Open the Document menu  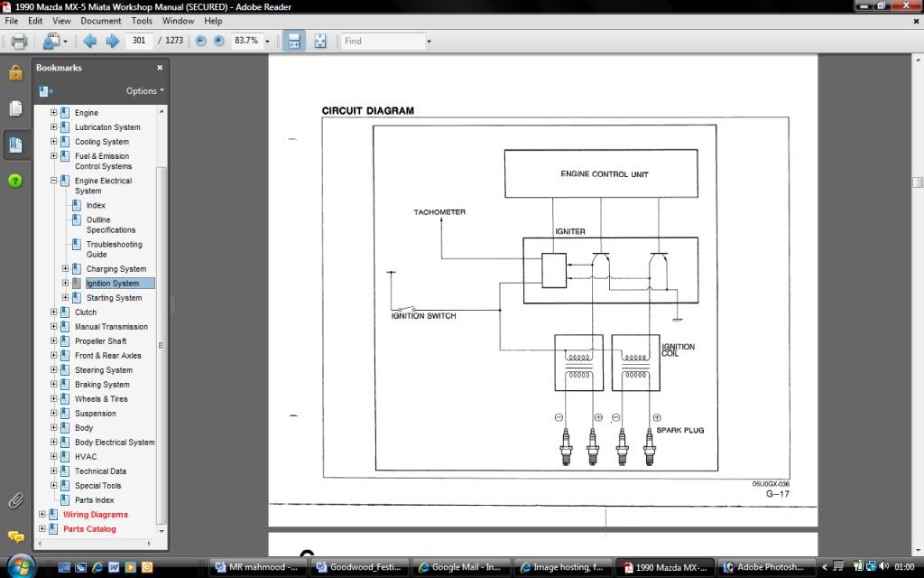point(101,21)
